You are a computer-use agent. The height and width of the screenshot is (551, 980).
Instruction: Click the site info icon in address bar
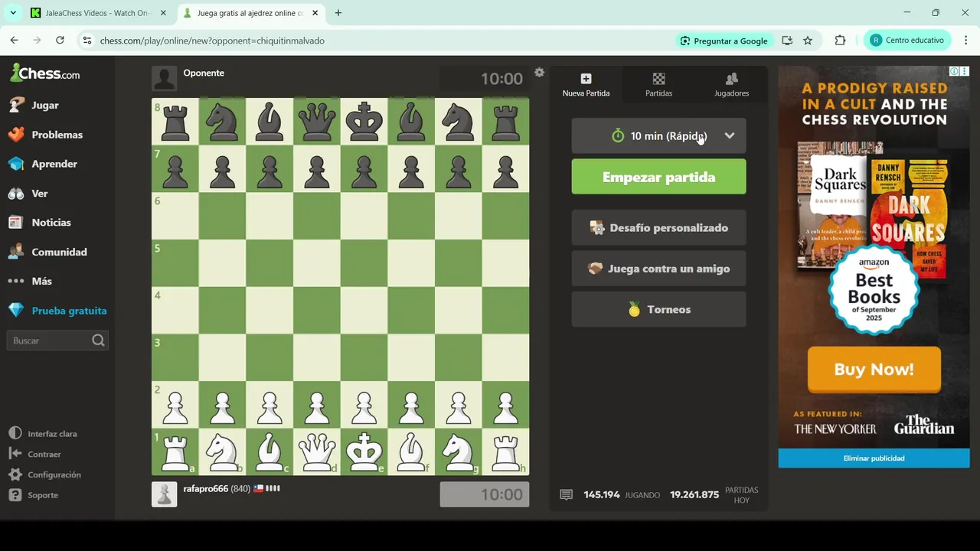[x=87, y=41]
